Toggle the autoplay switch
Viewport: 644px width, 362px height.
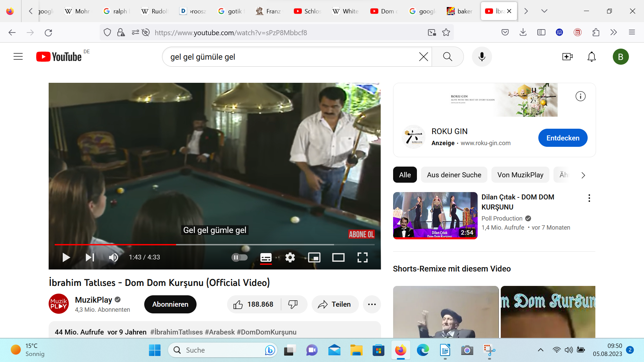[239, 257]
